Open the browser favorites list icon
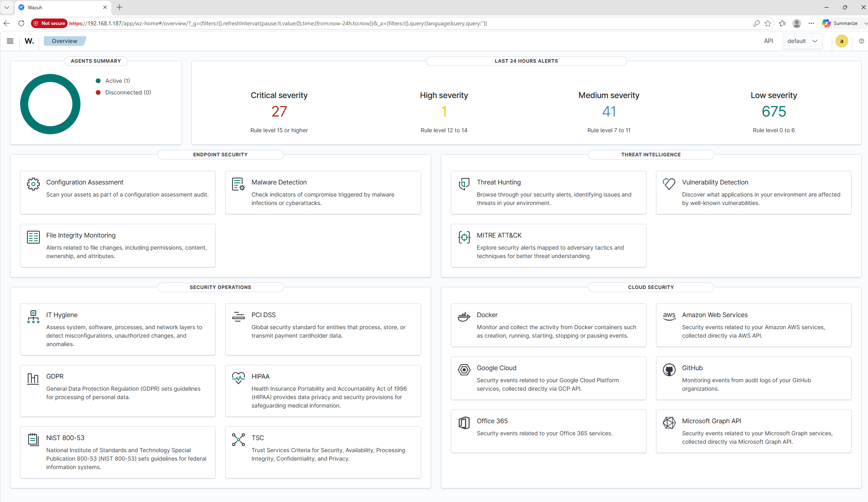 tap(782, 23)
